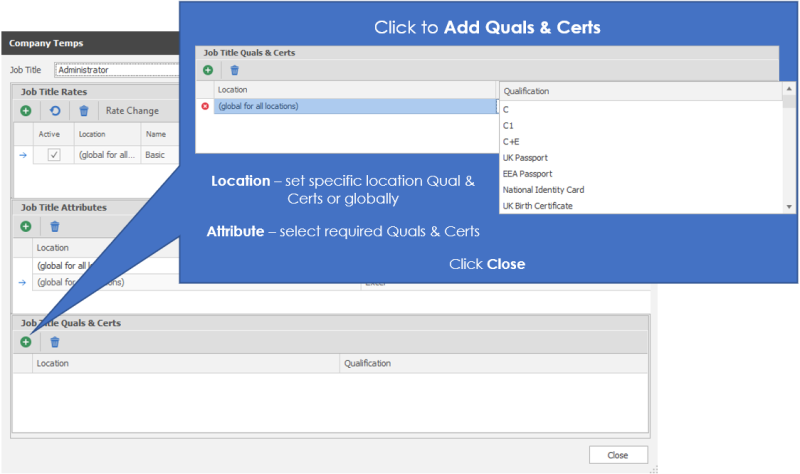Delete the selected Job Title Rates row
The width and height of the screenshot is (800, 474).
tap(84, 111)
